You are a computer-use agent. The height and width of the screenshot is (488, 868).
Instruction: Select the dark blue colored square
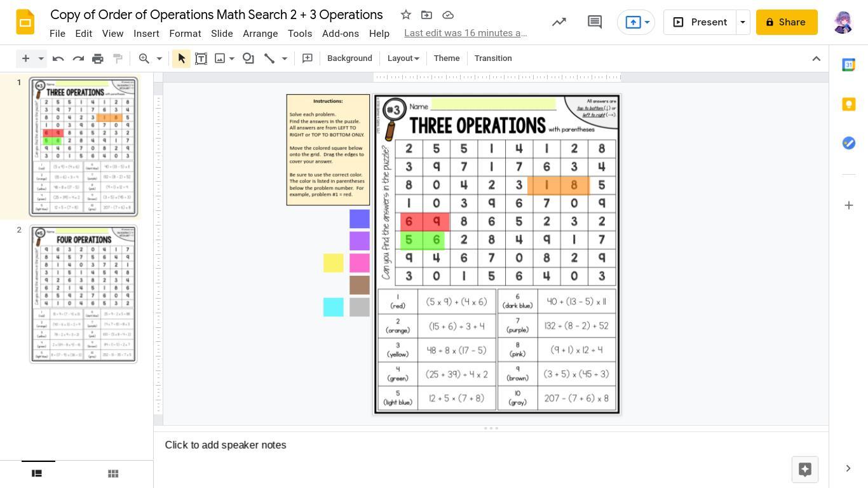click(x=360, y=219)
